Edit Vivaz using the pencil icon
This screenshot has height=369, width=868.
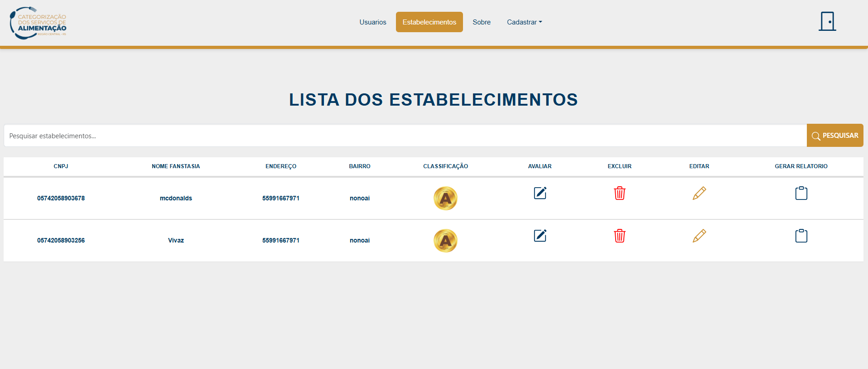[699, 236]
